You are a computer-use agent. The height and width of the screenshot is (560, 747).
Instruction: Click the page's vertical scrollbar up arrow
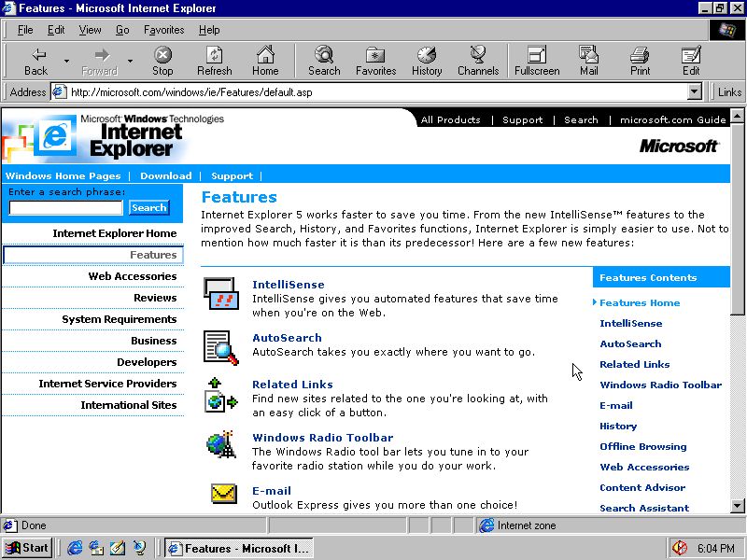[x=737, y=115]
